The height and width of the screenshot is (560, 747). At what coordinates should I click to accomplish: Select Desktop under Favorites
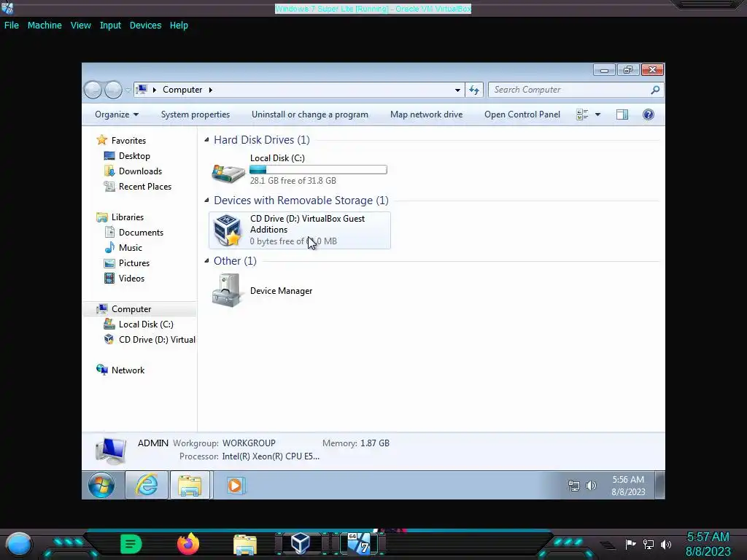(134, 156)
